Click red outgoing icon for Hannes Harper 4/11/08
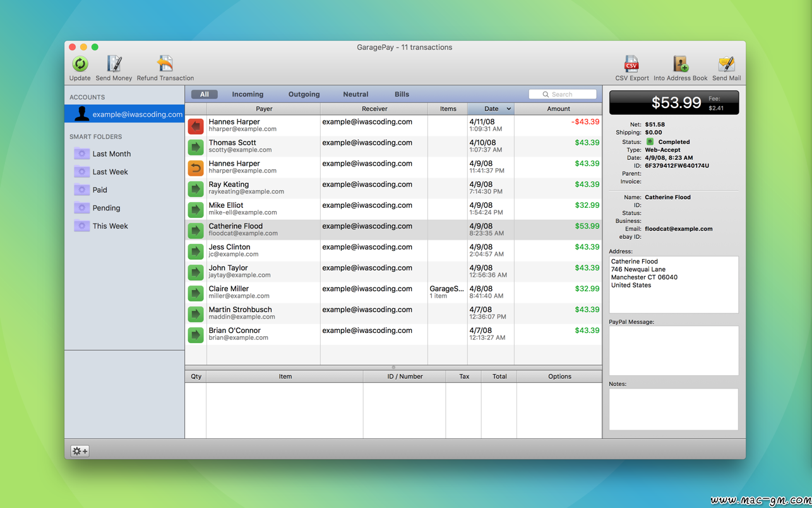The width and height of the screenshot is (812, 508). pos(196,126)
